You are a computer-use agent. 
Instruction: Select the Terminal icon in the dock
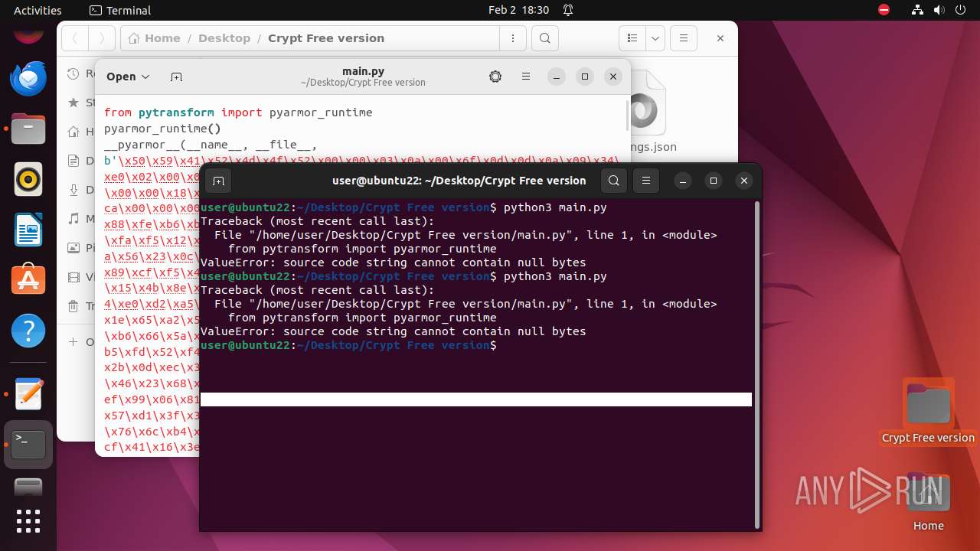[28, 445]
